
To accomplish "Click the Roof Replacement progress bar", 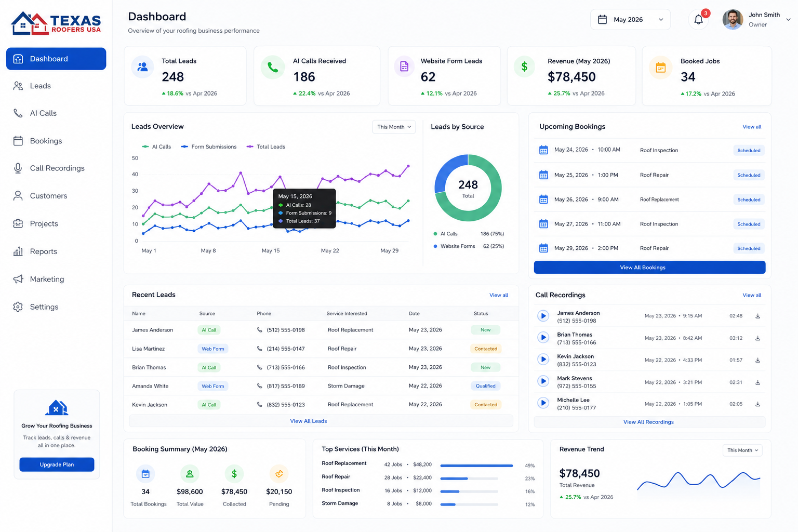I will [476, 465].
